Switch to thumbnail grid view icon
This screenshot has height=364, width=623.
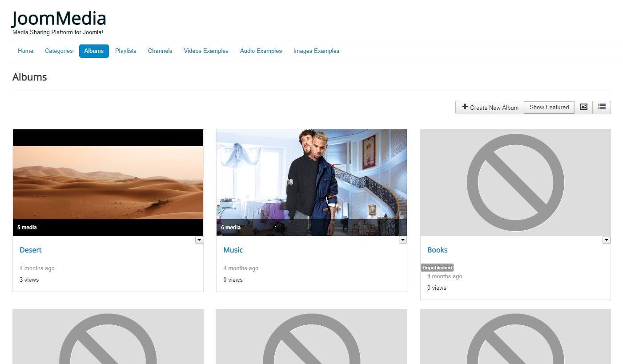point(583,107)
